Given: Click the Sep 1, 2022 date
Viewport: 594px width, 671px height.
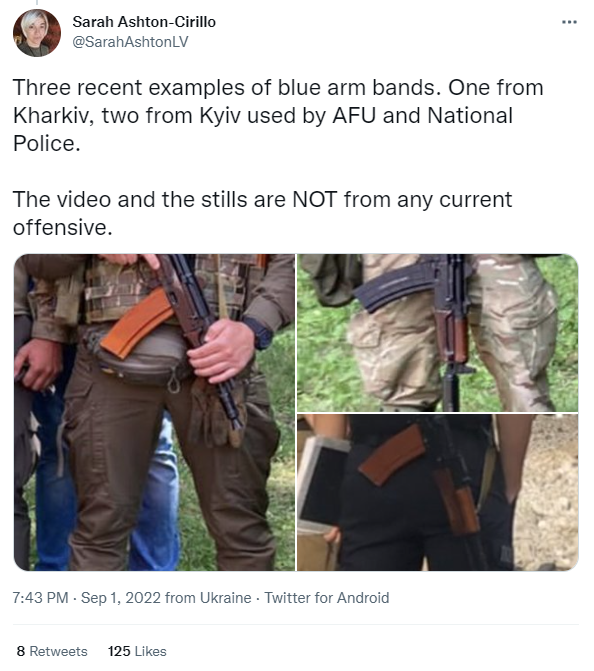Looking at the screenshot, I should 121,597.
